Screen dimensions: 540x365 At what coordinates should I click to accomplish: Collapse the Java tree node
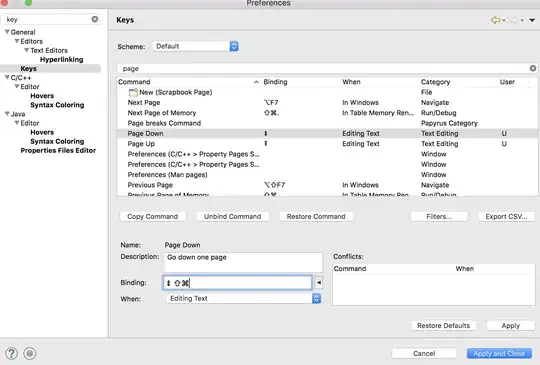7,114
